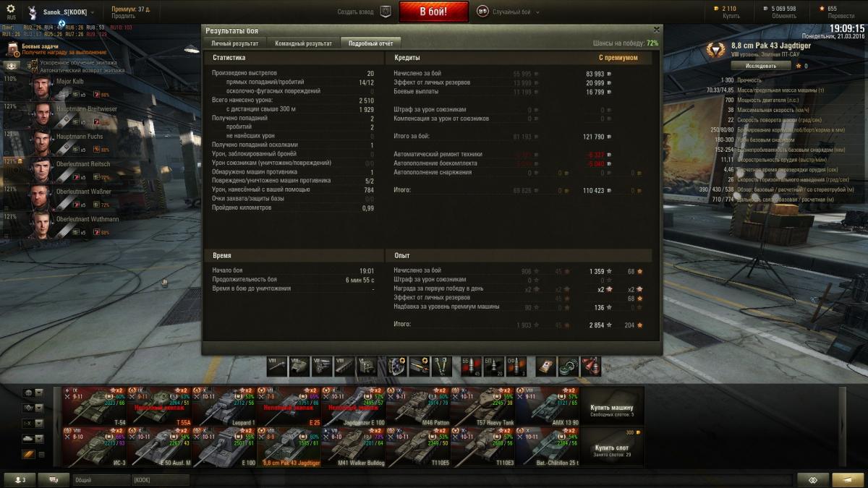Image resolution: width=868 pixels, height=488 pixels.
Task: Select the E 100 tank in carousel
Action: click(x=224, y=446)
